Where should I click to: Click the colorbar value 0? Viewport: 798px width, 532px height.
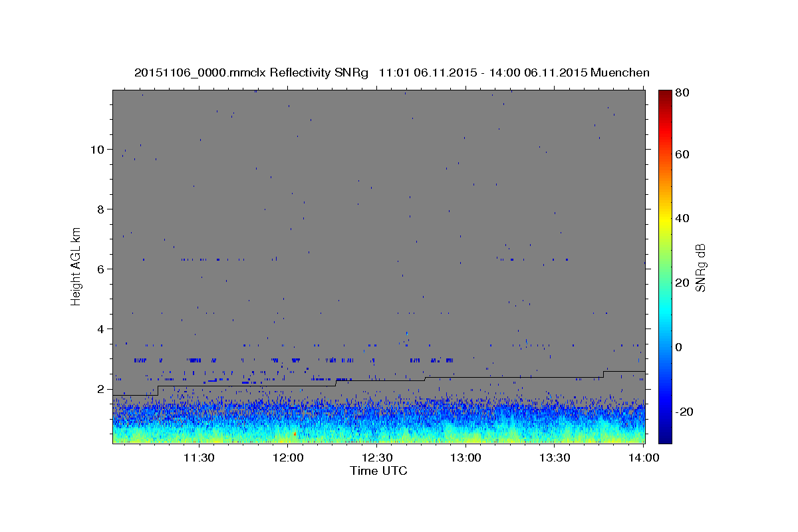click(679, 347)
